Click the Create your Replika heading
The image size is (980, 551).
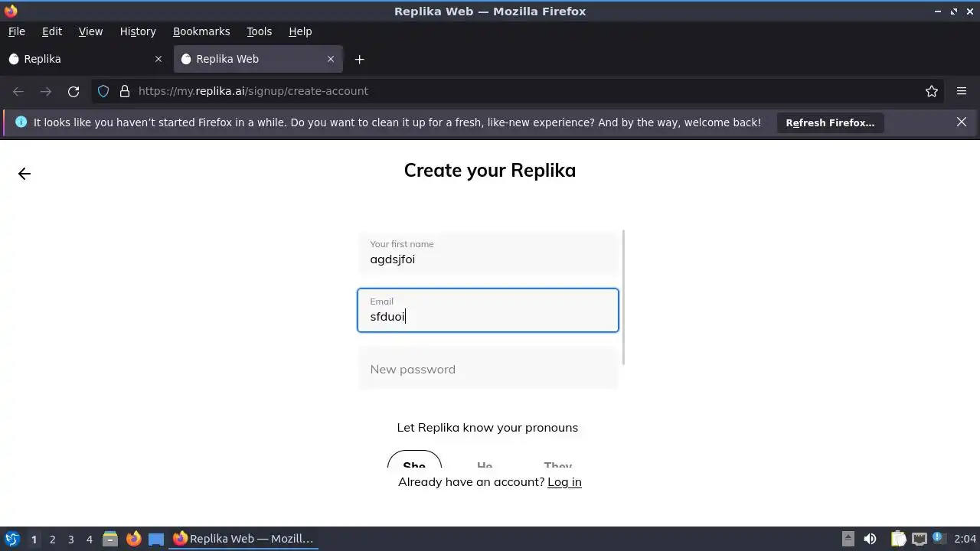pos(490,171)
